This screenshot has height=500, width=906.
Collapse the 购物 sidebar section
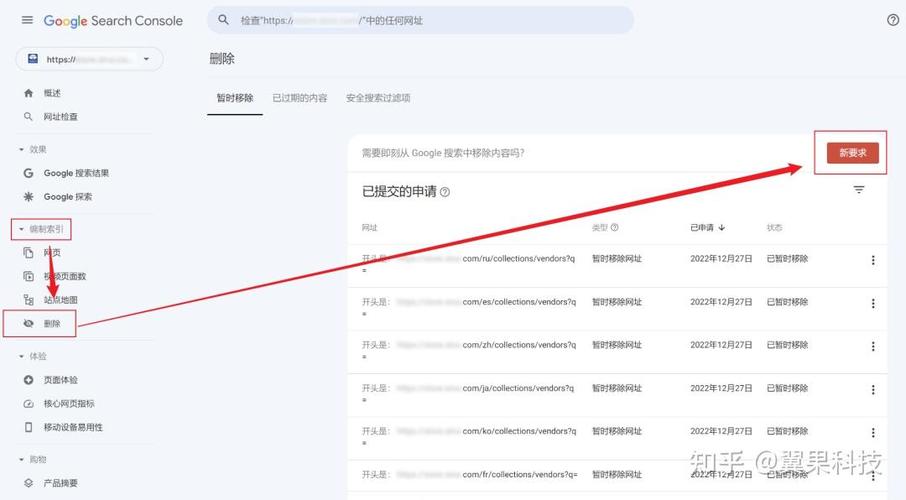21,460
